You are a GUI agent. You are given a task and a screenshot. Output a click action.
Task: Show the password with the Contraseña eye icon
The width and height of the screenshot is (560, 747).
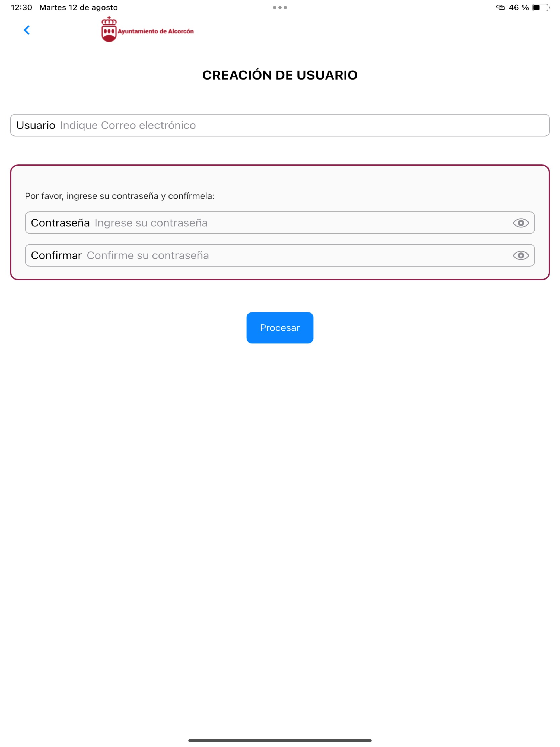(x=520, y=223)
